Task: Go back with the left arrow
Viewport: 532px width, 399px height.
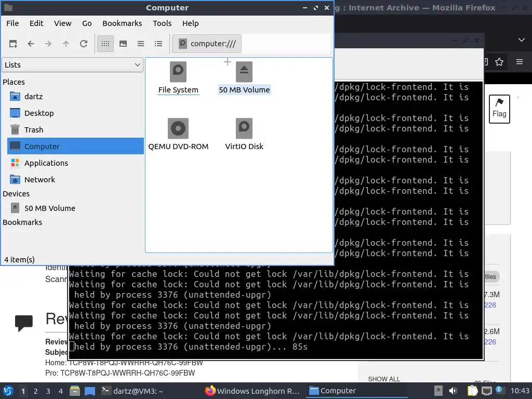Action: pyautogui.click(x=31, y=44)
